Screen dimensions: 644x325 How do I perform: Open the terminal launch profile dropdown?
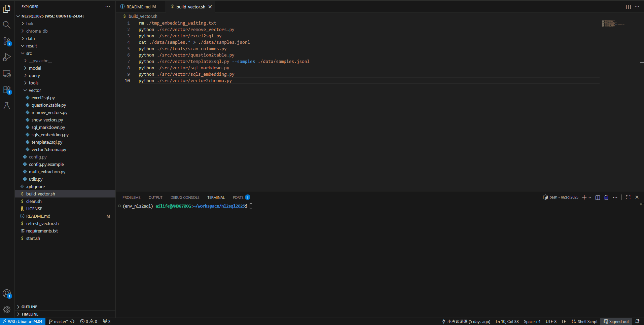pos(590,197)
